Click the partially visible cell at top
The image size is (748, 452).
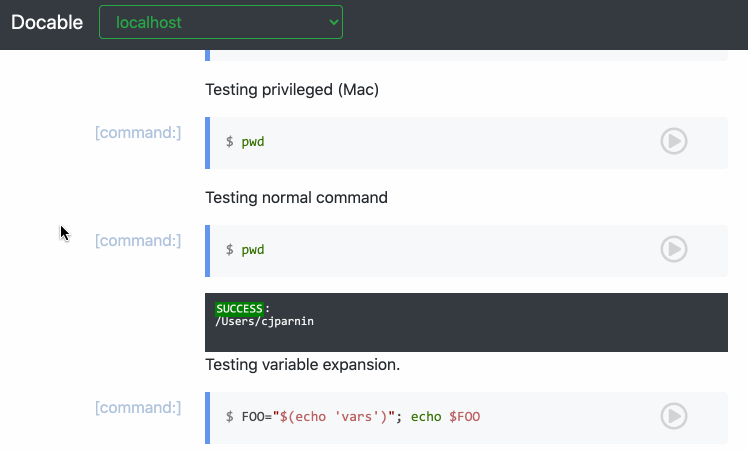coord(466,55)
